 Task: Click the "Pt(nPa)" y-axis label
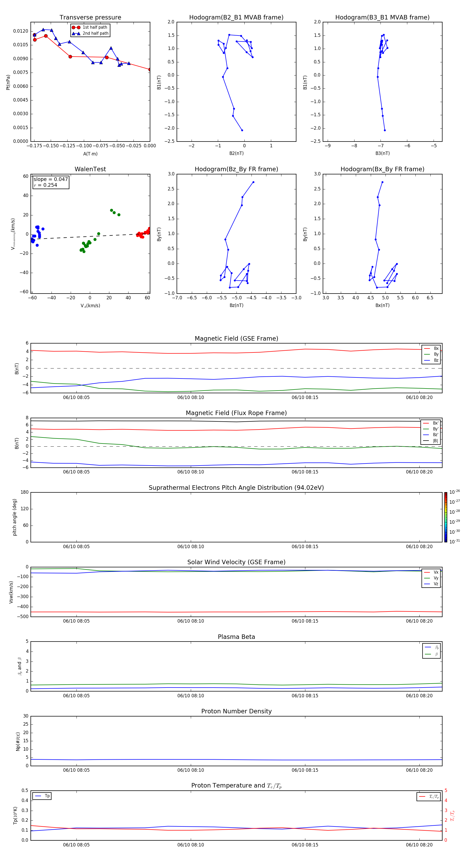click(x=8, y=82)
